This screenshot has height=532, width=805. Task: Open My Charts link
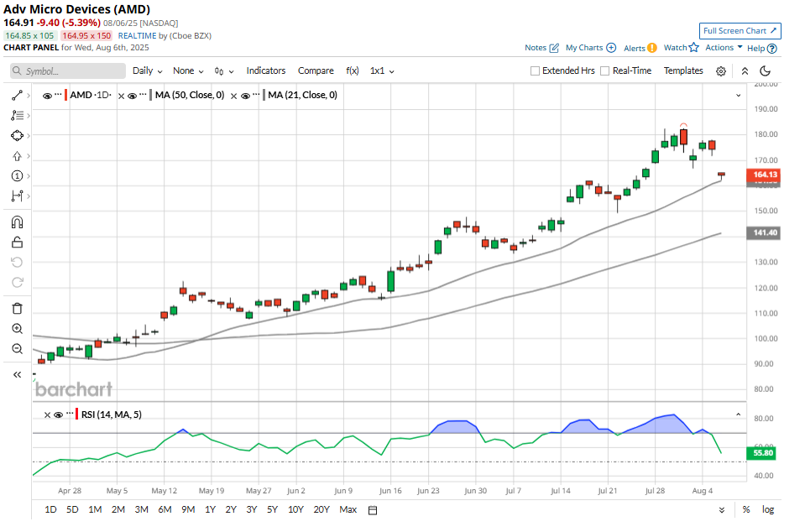click(x=591, y=48)
